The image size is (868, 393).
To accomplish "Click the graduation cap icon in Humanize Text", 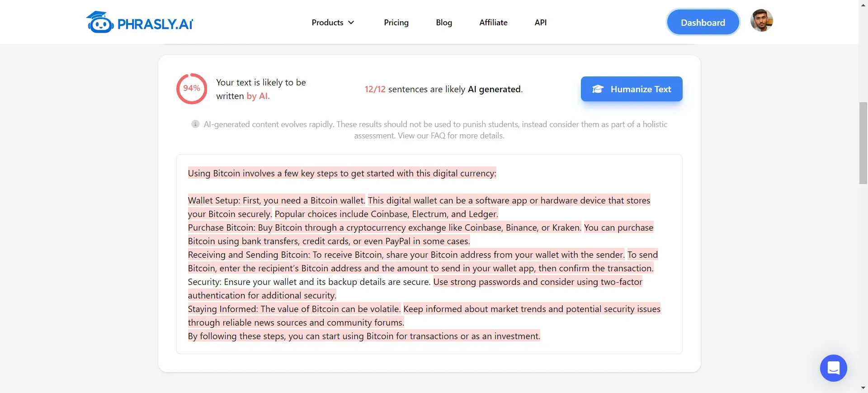I will tap(598, 89).
